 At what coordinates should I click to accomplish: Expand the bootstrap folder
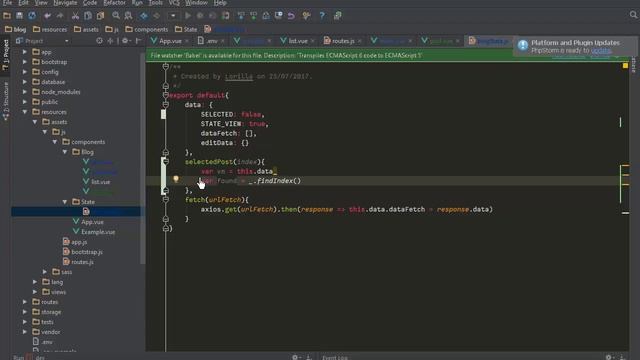(25, 62)
